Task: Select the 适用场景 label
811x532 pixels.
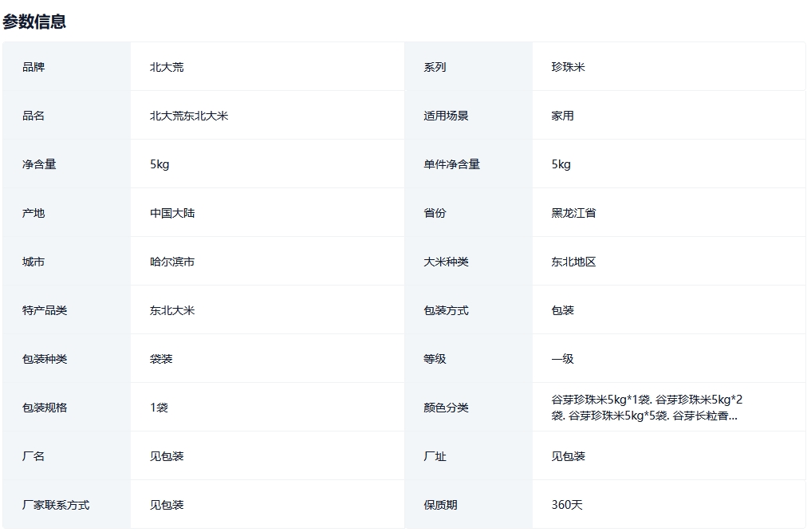Action: pos(446,116)
